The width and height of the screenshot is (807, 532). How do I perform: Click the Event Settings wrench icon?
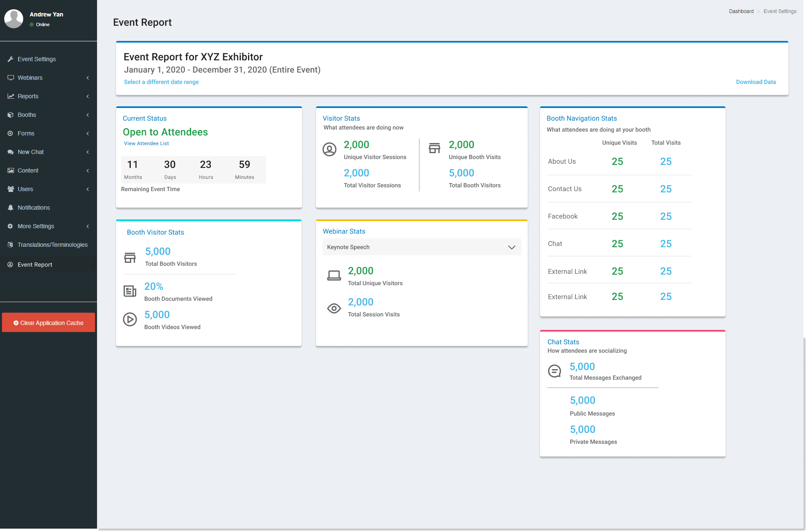[x=11, y=59]
